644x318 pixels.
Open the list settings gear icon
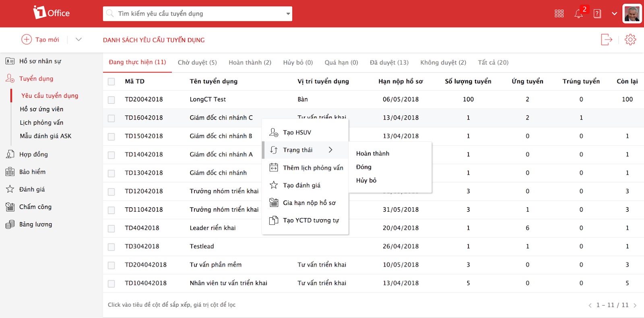(x=630, y=39)
